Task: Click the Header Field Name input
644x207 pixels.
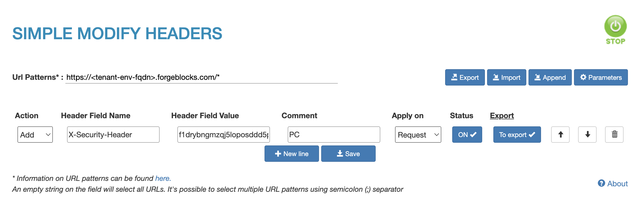Action: (113, 134)
